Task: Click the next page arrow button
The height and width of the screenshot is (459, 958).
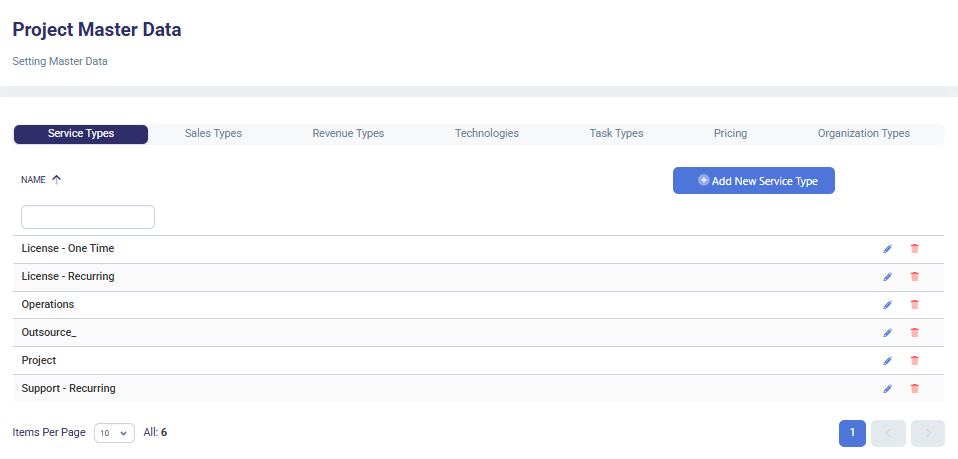Action: pyautogui.click(x=927, y=433)
